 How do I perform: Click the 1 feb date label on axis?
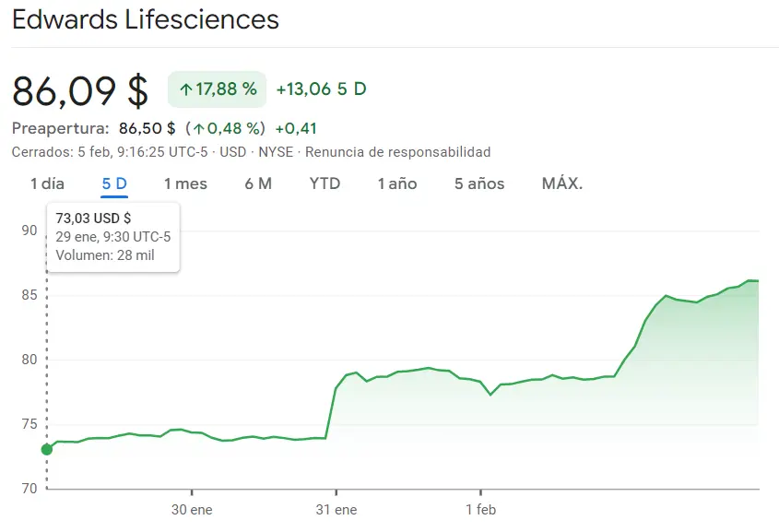click(x=480, y=510)
